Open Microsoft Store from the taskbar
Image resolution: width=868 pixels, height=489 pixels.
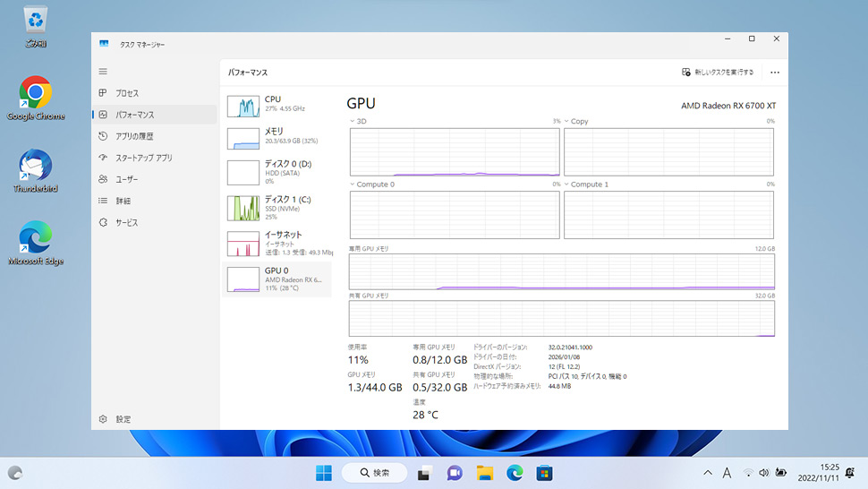[x=544, y=473]
